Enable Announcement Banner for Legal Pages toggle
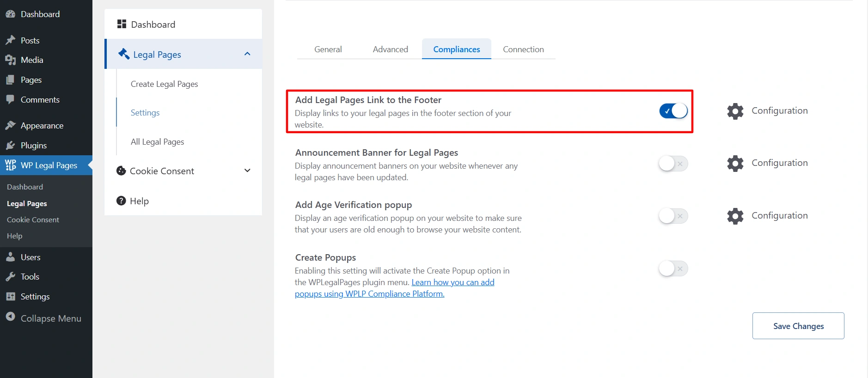Viewport: 868px width, 378px height. pyautogui.click(x=673, y=163)
